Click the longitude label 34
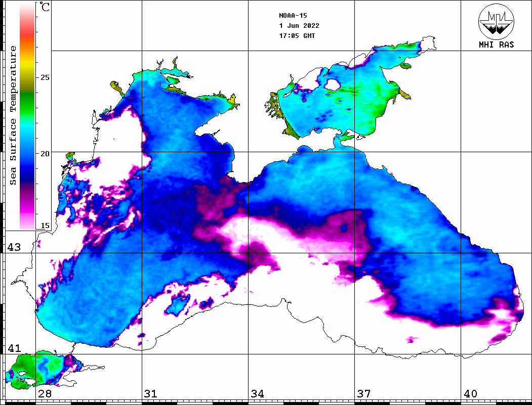Viewport: 532px width, 405px height. (x=257, y=394)
